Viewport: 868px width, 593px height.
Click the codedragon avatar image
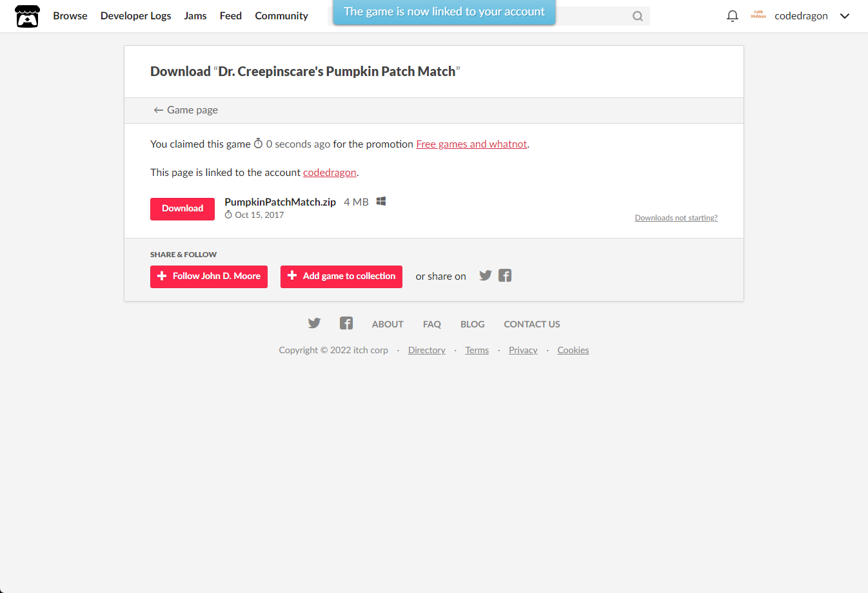(758, 15)
